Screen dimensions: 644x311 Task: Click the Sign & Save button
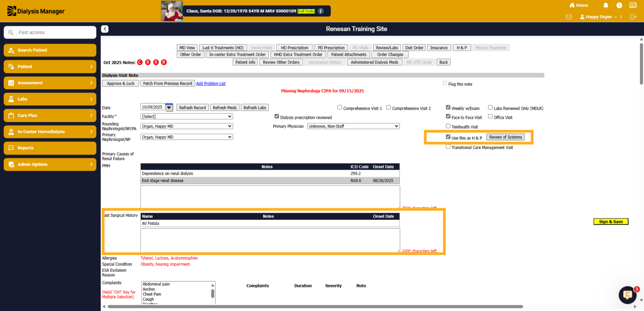pos(611,222)
